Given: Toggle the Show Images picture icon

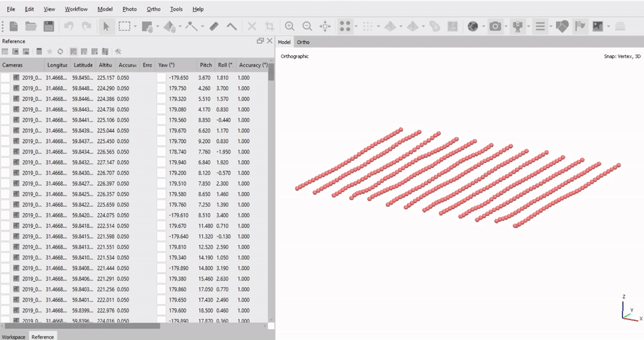Looking at the screenshot, I should [598, 26].
